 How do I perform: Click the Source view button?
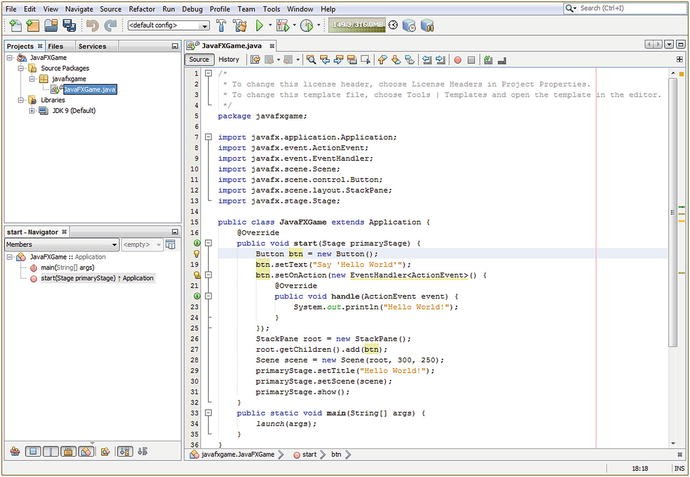click(x=200, y=60)
